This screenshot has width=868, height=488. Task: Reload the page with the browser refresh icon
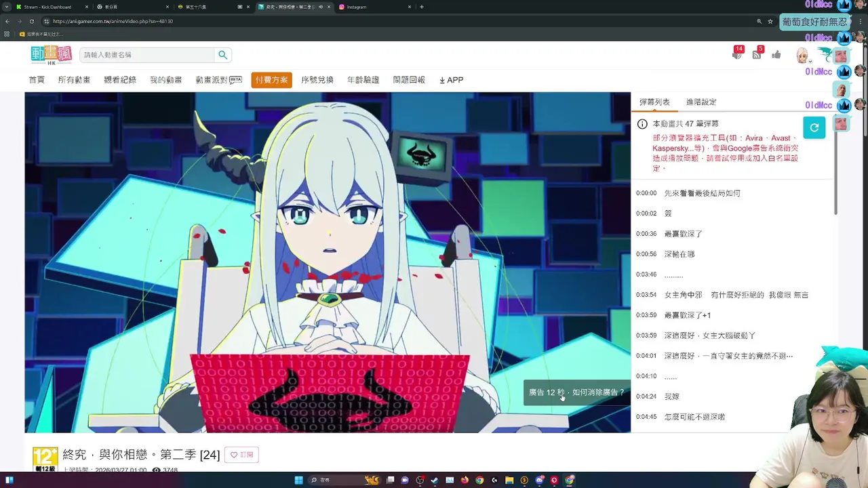coord(31,21)
